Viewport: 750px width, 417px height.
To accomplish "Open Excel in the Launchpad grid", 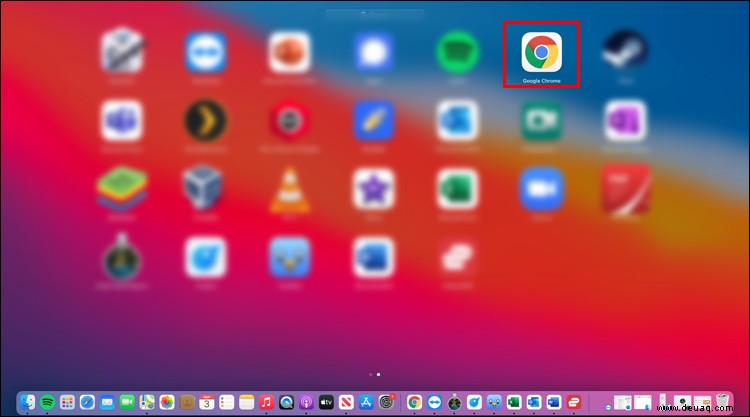I will 457,189.
